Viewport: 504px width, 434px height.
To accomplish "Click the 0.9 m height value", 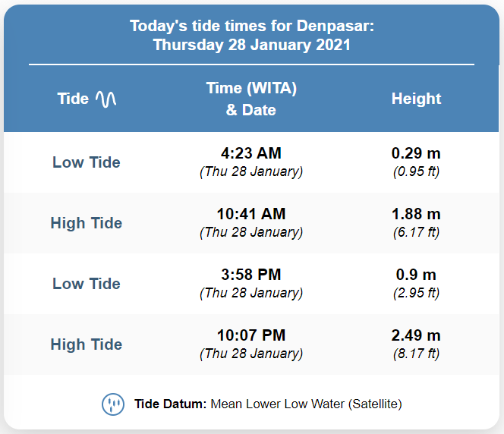I will [x=416, y=275].
